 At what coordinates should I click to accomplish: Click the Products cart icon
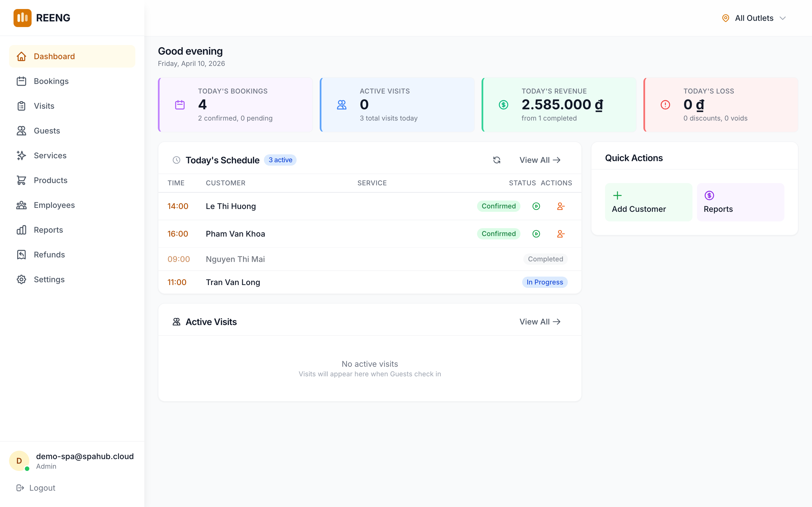pos(21,180)
